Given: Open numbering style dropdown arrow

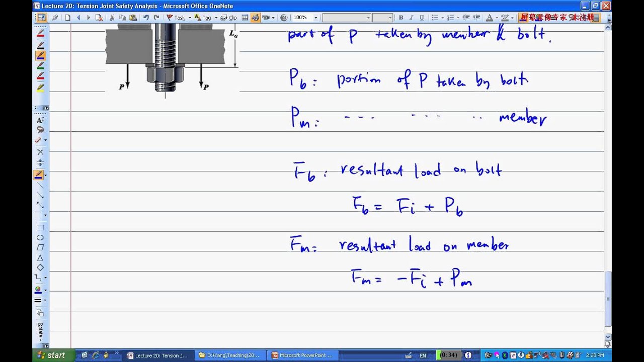Looking at the screenshot, I should click(x=458, y=18).
